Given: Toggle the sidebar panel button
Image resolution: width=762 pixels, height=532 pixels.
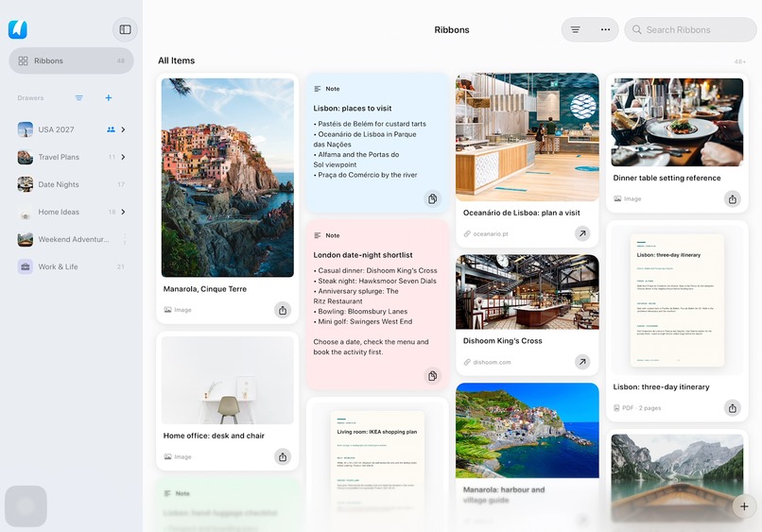Looking at the screenshot, I should (125, 29).
